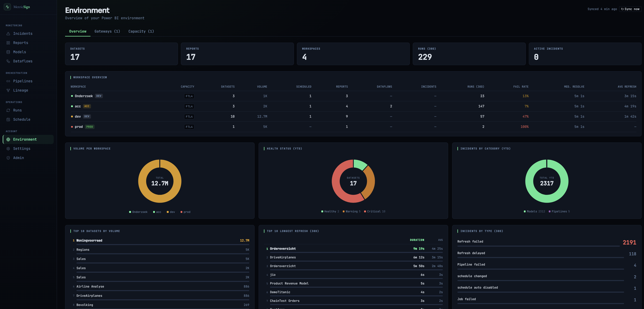The image size is (644, 309).
Task: Click the Runs refresh icon
Action: pos(8,110)
